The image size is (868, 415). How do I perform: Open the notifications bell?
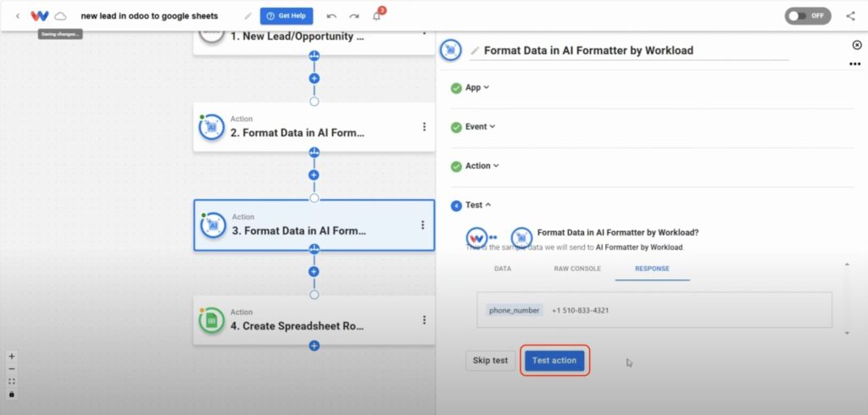pyautogui.click(x=377, y=16)
